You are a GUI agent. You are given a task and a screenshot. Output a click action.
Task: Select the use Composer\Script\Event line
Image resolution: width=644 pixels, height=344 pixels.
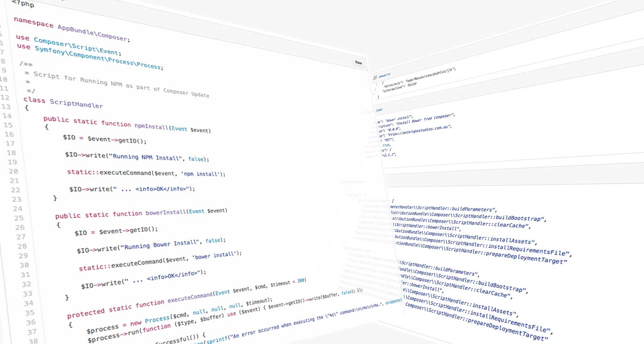point(68,45)
